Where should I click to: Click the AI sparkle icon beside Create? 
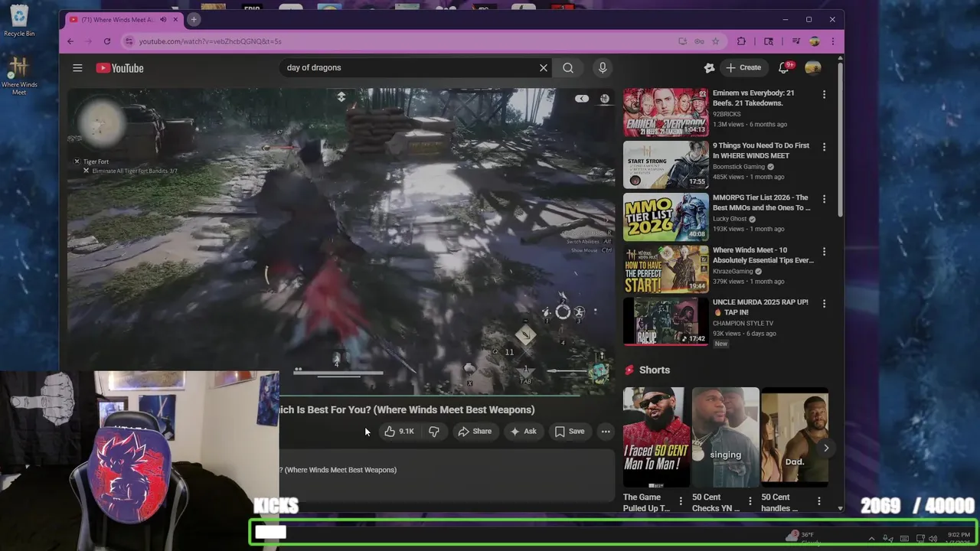coord(709,68)
